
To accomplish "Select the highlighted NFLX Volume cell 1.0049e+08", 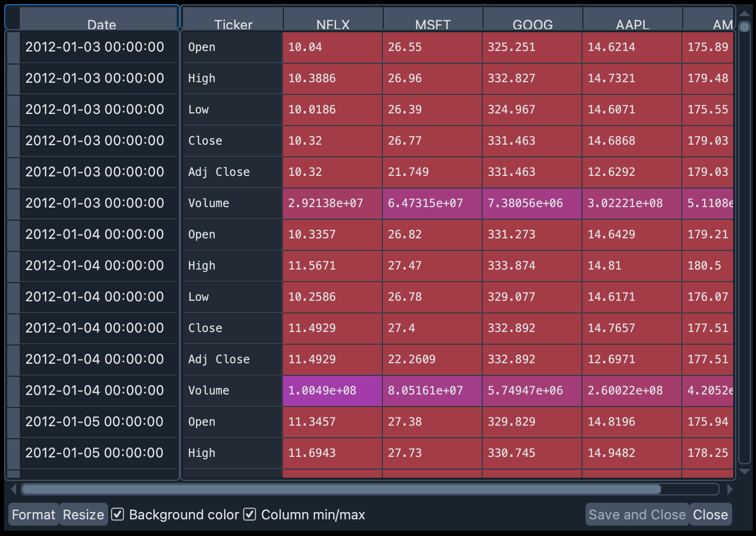I will tap(332, 391).
